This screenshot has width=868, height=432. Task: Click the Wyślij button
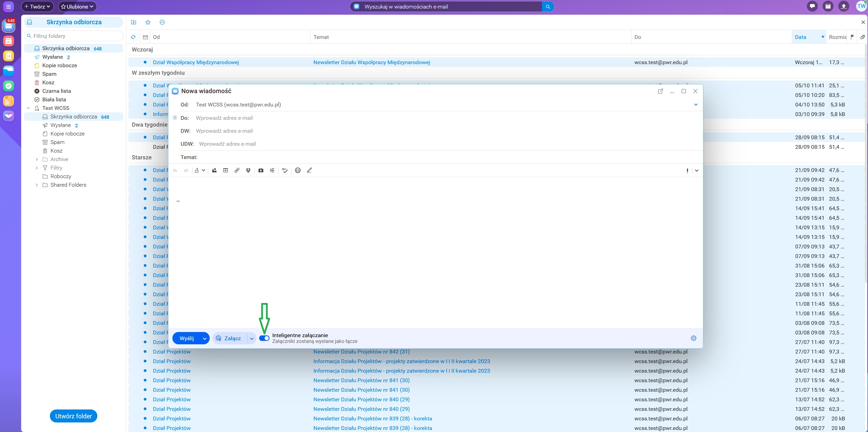[186, 339]
